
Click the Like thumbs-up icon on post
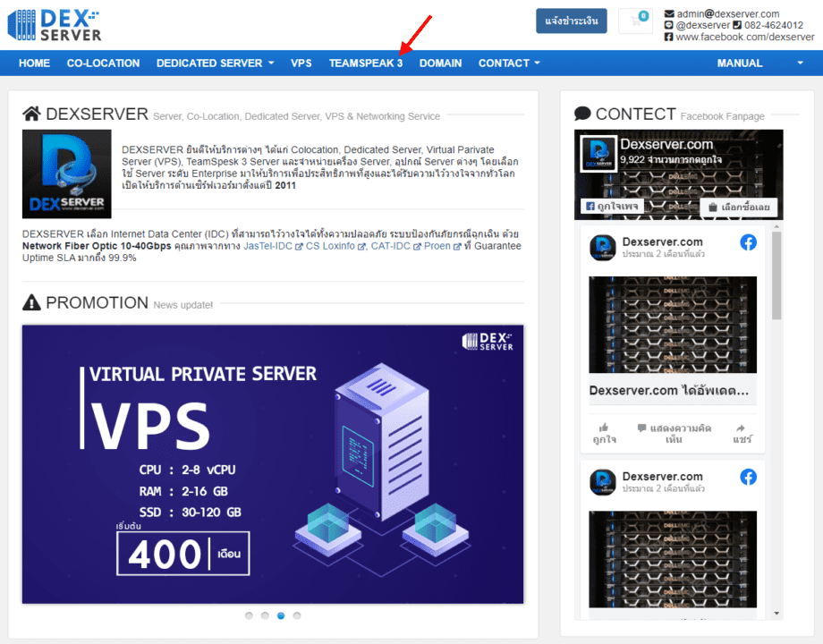[604, 428]
